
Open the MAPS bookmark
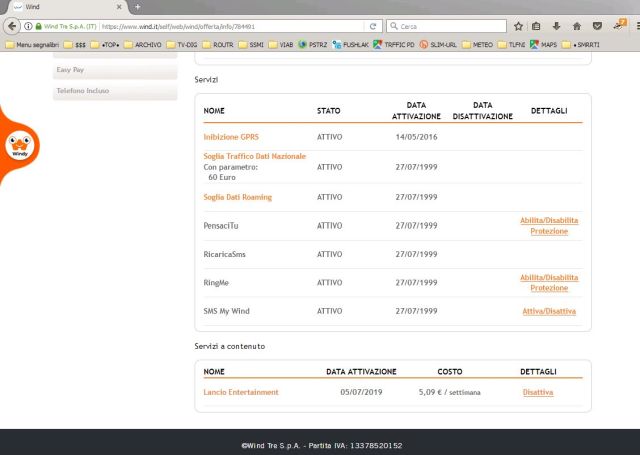(x=544, y=44)
